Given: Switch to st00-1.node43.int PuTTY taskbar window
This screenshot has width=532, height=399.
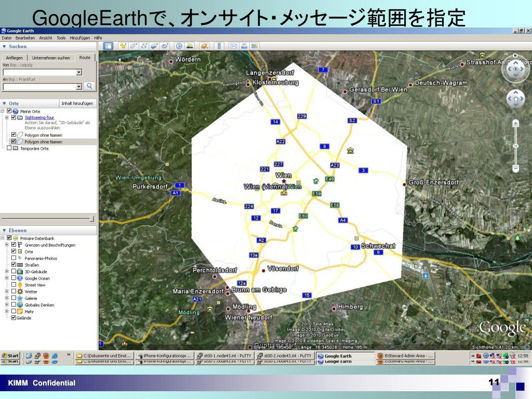Looking at the screenshot, I should click(224, 355).
